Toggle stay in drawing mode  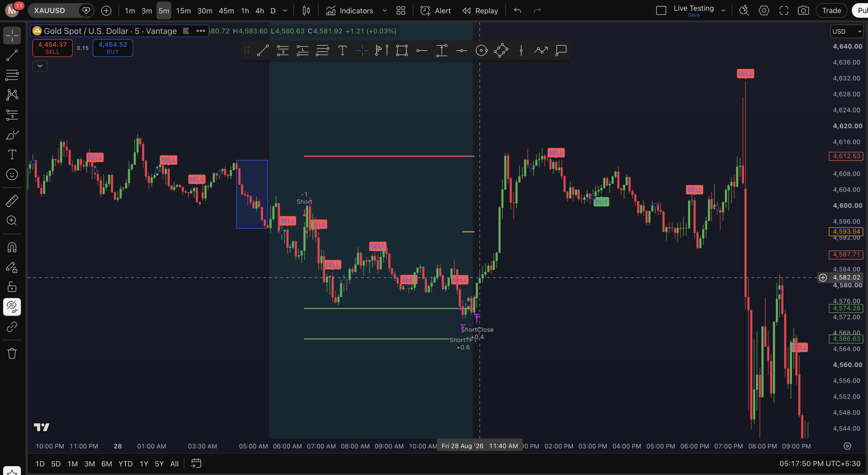(x=12, y=267)
